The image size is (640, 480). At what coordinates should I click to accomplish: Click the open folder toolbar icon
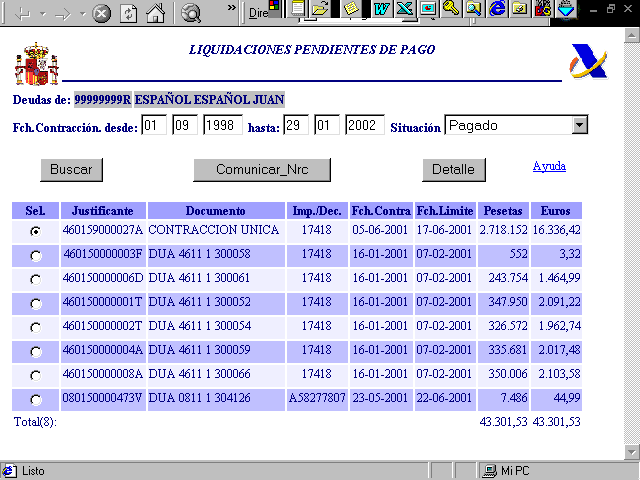click(x=320, y=9)
